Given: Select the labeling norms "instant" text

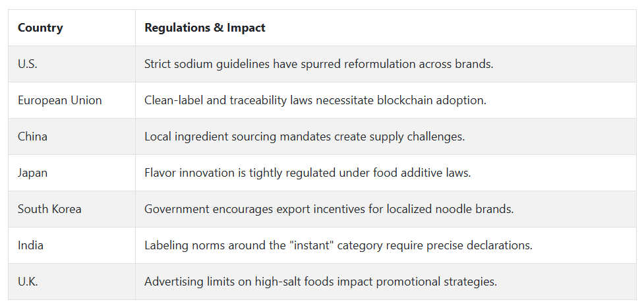Looking at the screenshot, I should [338, 245].
